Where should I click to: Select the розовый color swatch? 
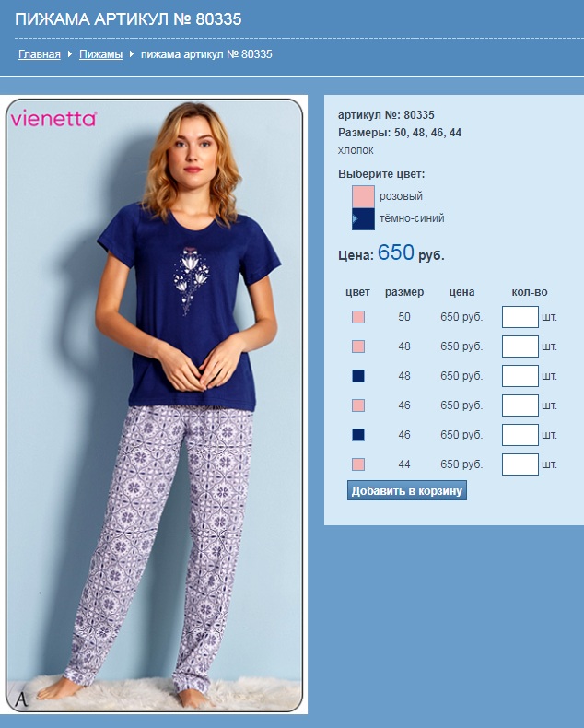pos(363,196)
